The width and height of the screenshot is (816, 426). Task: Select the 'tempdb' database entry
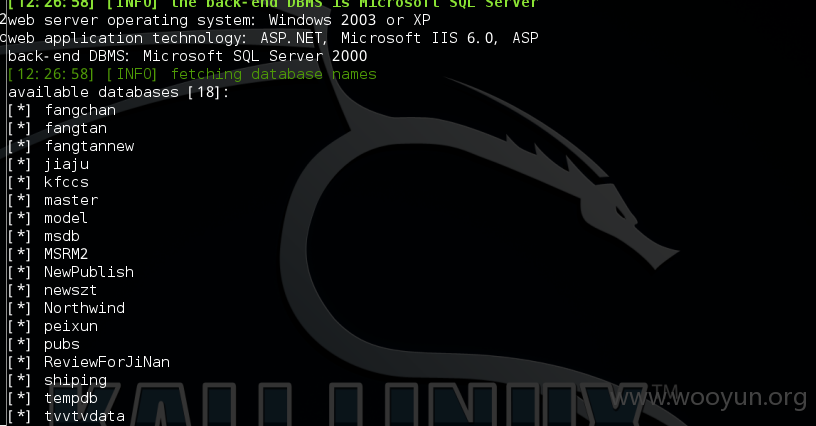coord(71,398)
